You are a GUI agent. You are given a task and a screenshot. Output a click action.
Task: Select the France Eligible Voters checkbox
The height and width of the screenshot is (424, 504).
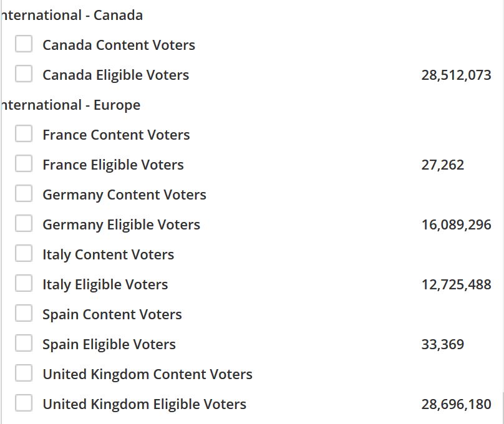click(24, 163)
